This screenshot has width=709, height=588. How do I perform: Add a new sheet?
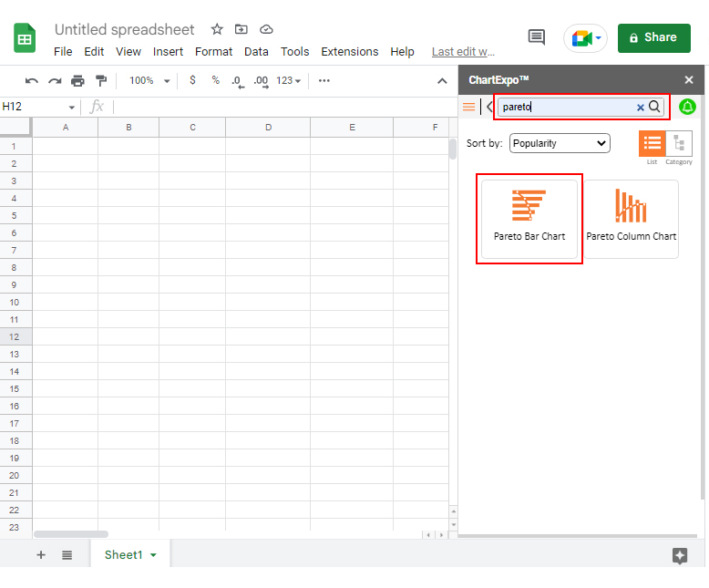(41, 555)
